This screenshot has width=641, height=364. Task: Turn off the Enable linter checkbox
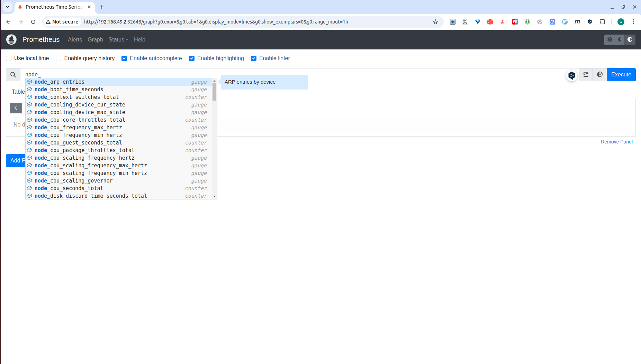pyautogui.click(x=254, y=58)
